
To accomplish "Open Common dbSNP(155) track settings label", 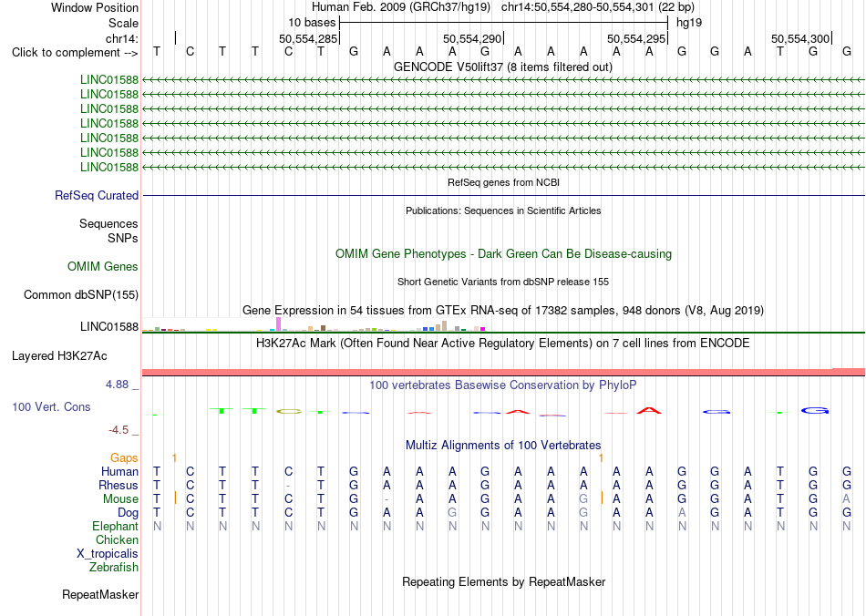I will point(81,294).
